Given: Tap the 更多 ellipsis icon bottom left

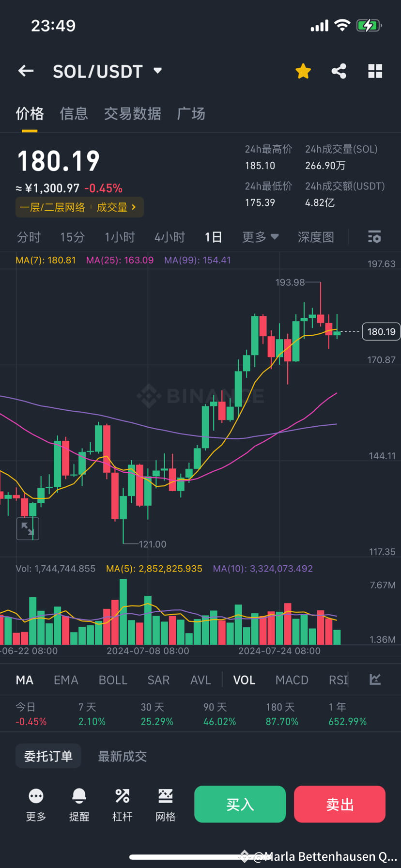Looking at the screenshot, I should 35,804.
